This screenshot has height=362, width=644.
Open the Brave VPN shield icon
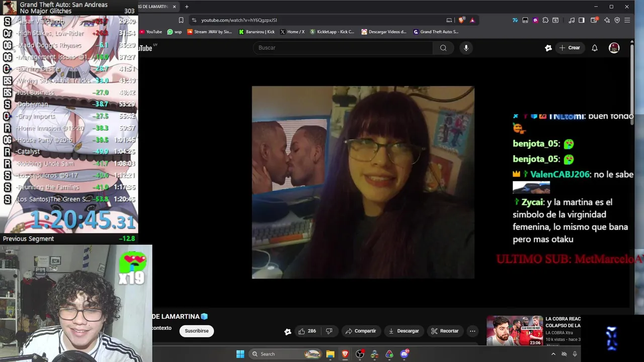coord(617,20)
